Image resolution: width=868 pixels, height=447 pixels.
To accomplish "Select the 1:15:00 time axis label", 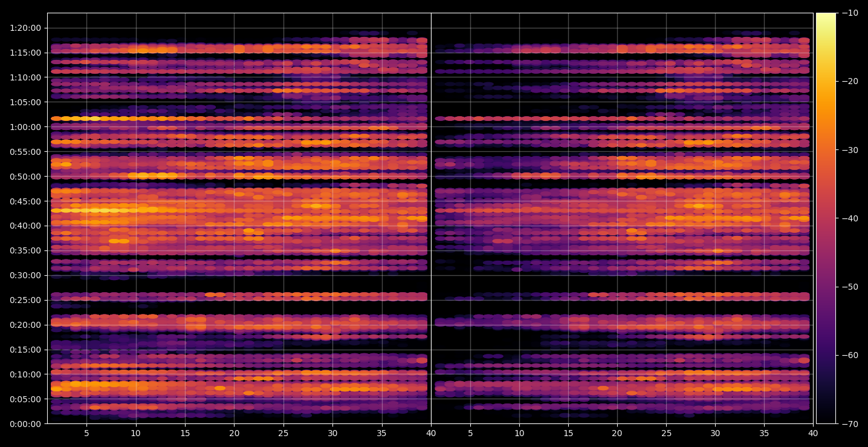I will [x=25, y=53].
